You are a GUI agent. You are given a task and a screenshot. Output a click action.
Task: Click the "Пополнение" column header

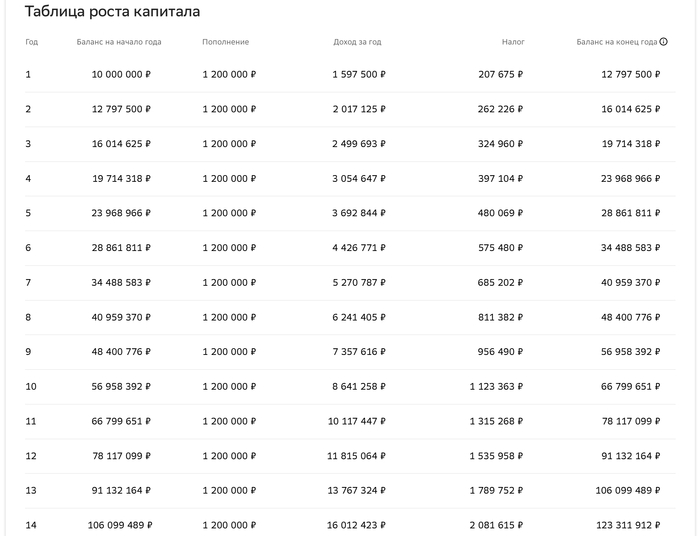point(225,42)
